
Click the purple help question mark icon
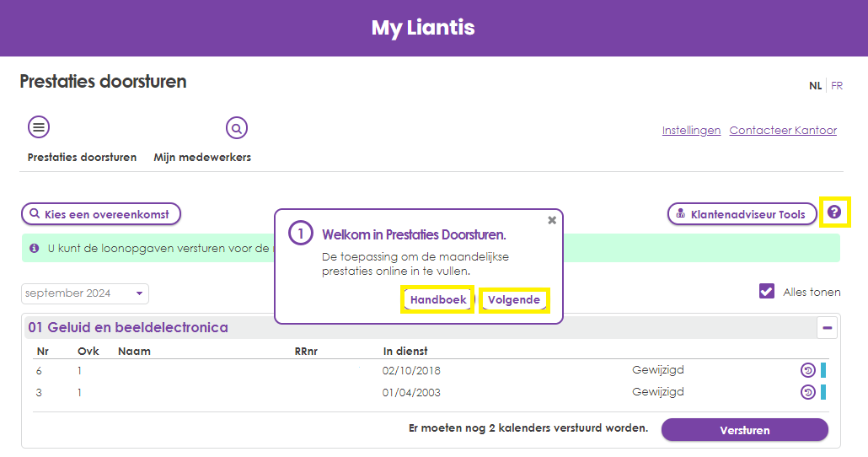[834, 212]
